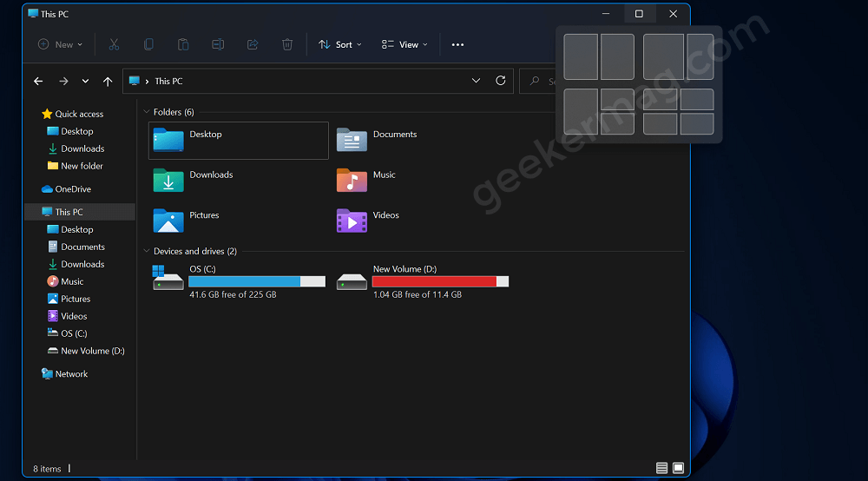
Task: Select Quick access in sidebar
Action: coord(73,114)
